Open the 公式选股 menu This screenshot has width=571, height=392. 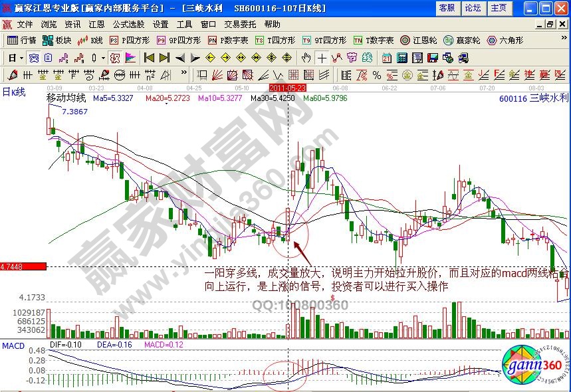(x=128, y=24)
